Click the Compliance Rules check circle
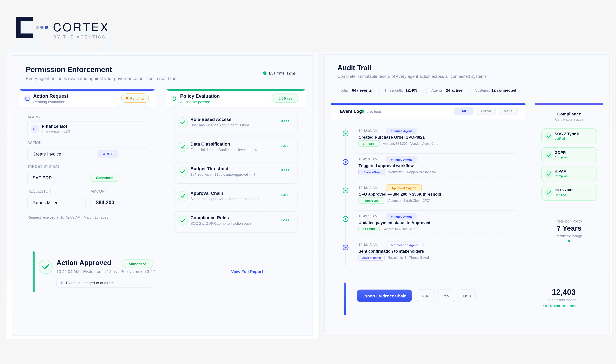616x364 pixels. pos(183,220)
